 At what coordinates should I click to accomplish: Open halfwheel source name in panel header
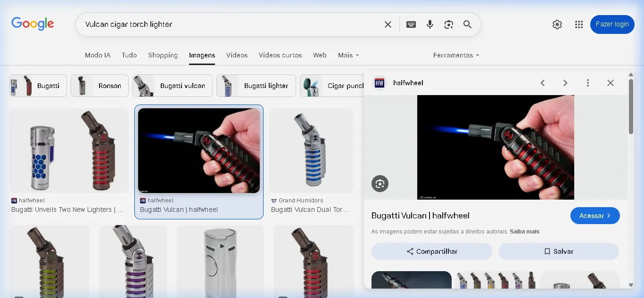[x=408, y=83]
